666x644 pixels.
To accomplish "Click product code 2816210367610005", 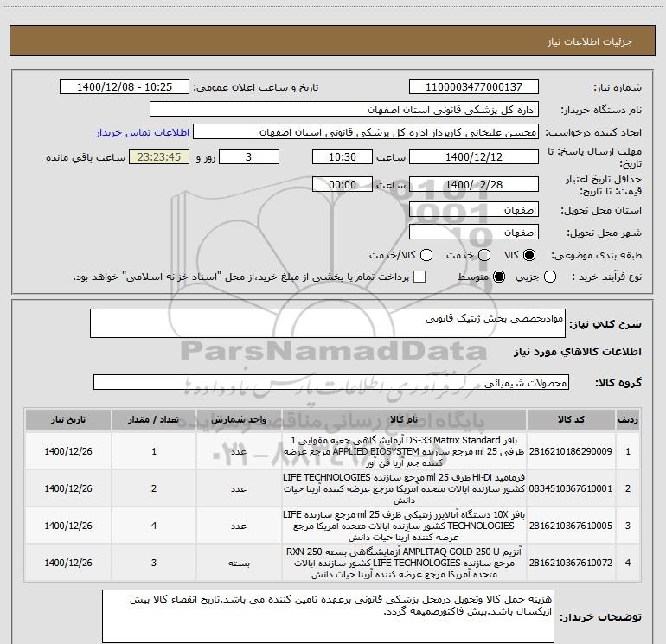I will [571, 526].
